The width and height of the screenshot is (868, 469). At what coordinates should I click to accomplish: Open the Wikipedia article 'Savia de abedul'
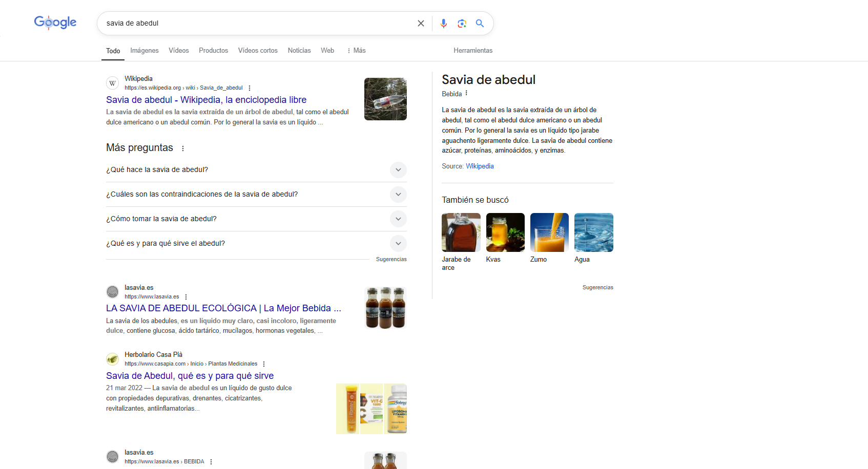pyautogui.click(x=206, y=99)
